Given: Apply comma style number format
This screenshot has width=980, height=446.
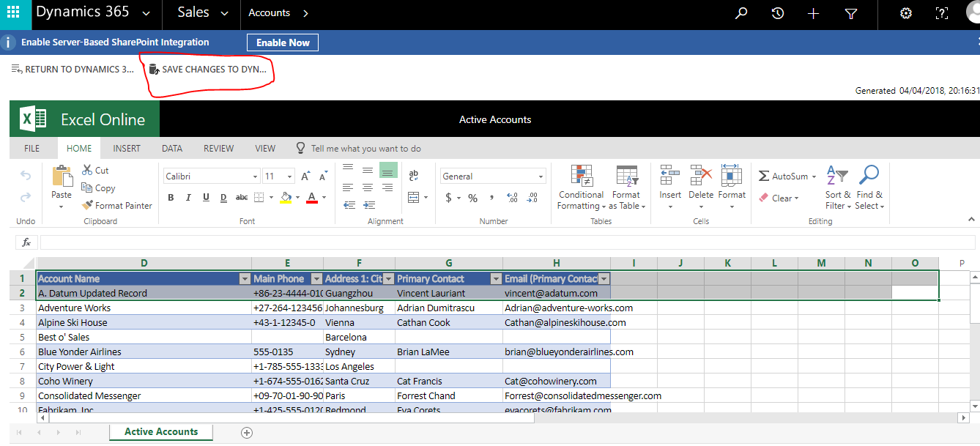Looking at the screenshot, I should (491, 197).
